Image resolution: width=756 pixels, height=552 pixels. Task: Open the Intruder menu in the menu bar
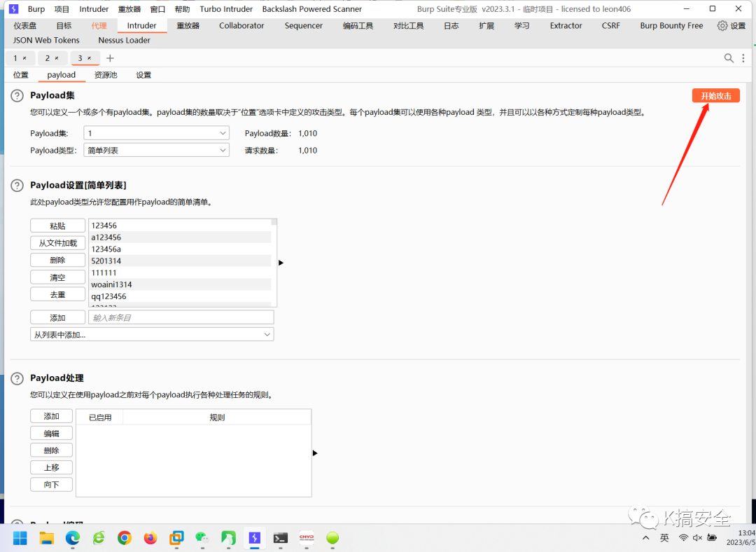pos(94,8)
